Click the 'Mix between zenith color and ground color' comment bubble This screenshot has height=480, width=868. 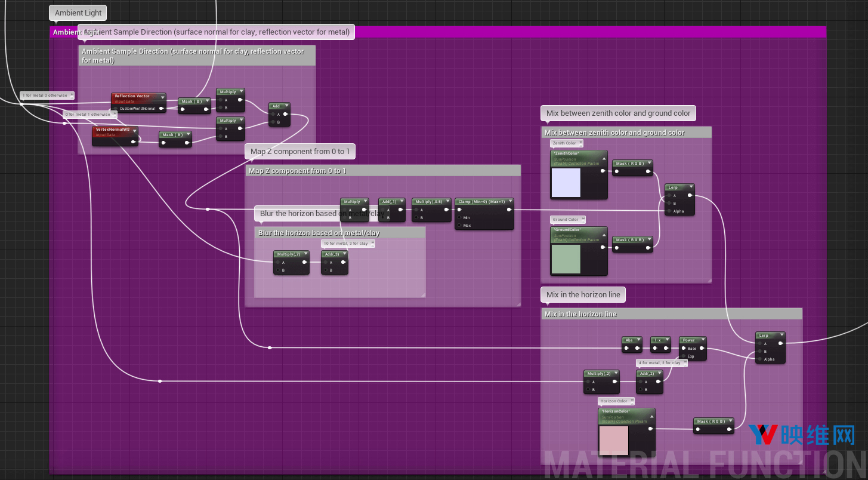point(618,113)
